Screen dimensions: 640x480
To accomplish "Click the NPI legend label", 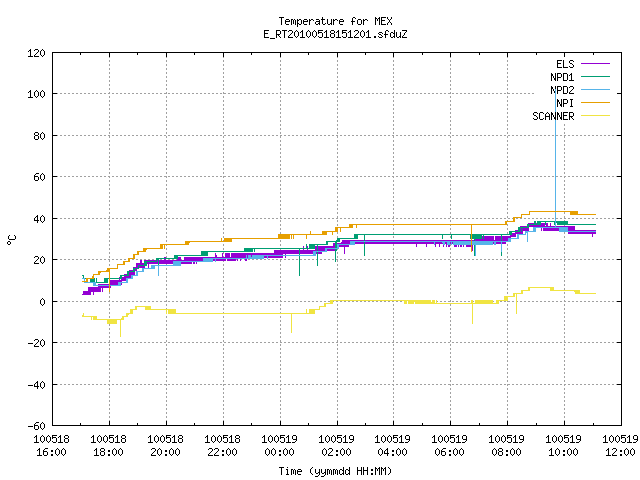I will pos(565,103).
